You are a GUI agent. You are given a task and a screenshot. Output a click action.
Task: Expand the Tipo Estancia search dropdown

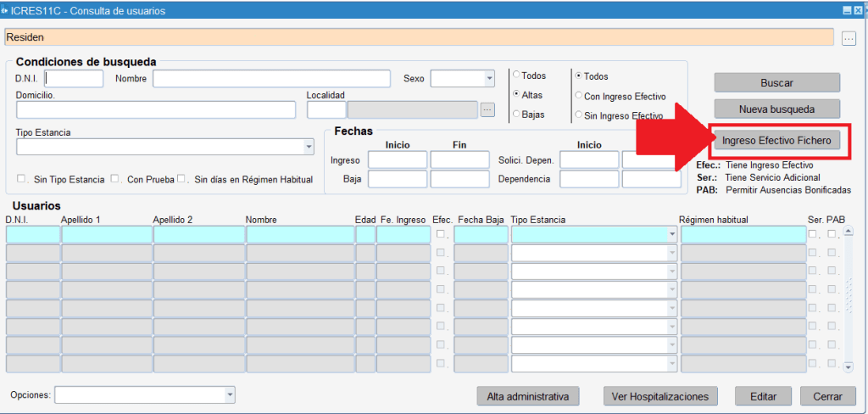(x=309, y=147)
